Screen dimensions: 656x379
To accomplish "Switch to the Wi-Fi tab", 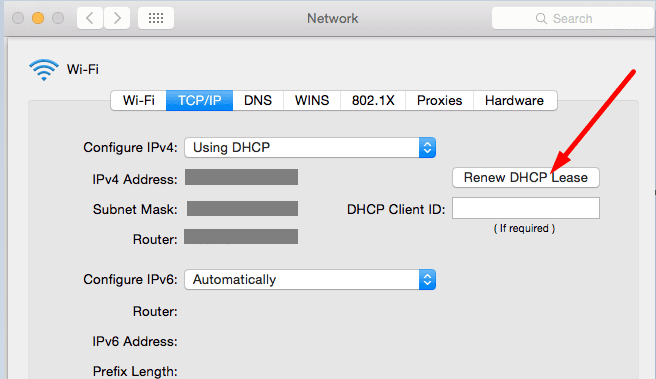I will tap(138, 100).
